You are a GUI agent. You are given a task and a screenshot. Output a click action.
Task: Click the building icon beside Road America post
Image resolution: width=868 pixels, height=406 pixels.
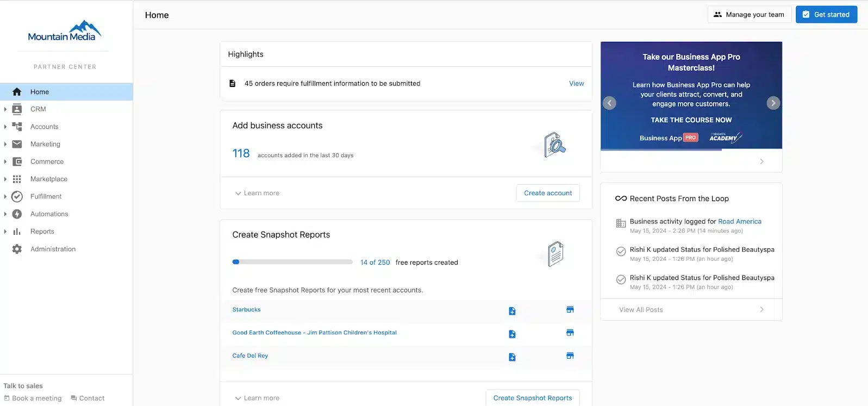pos(621,223)
